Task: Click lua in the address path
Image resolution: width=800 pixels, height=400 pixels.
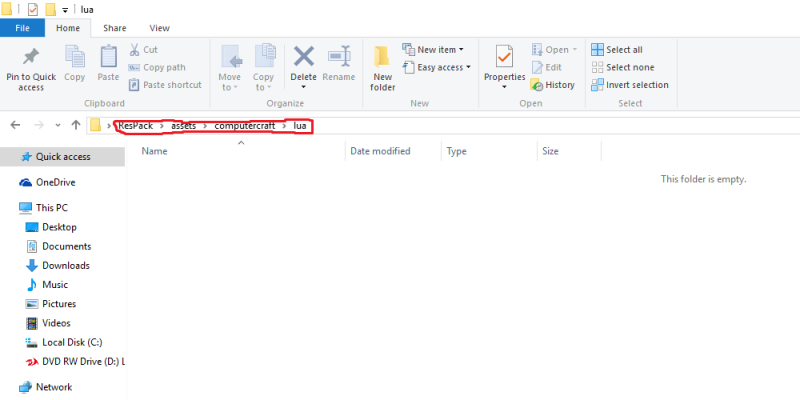Action: click(x=300, y=126)
